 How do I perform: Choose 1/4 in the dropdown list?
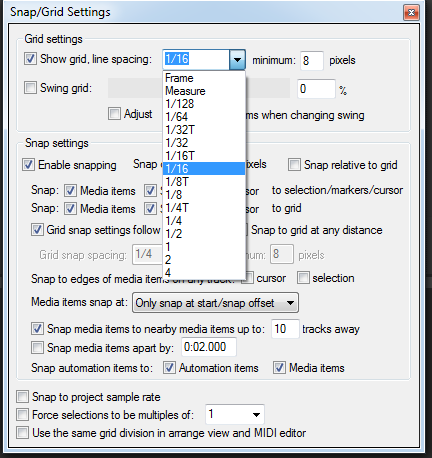(204, 221)
